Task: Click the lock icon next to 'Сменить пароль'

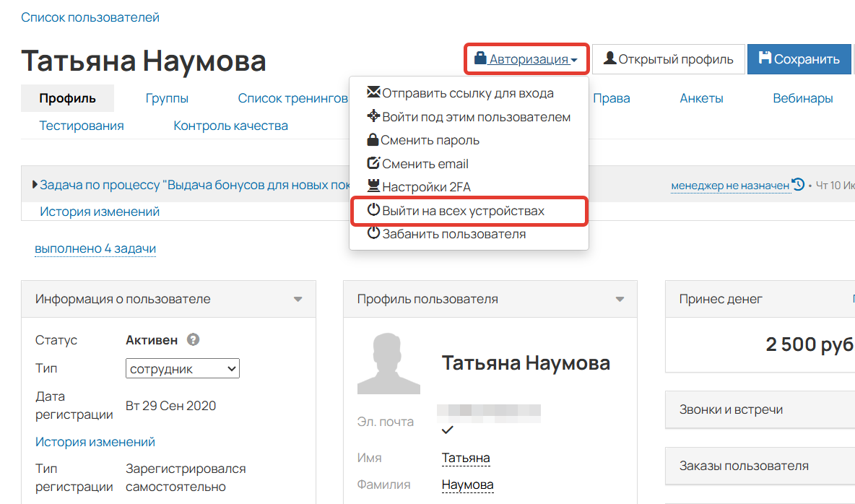Action: 373,139
